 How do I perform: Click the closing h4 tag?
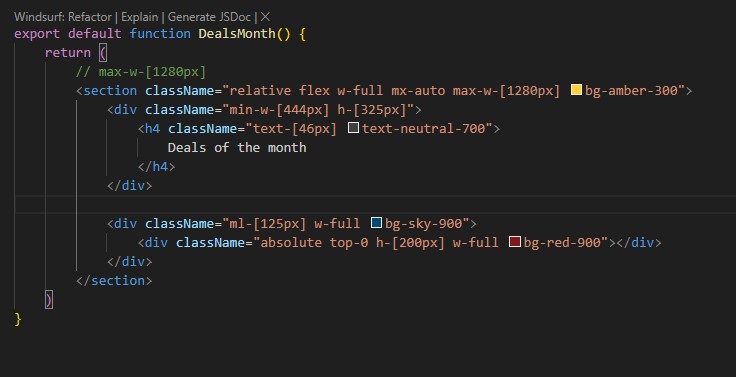tap(156, 167)
